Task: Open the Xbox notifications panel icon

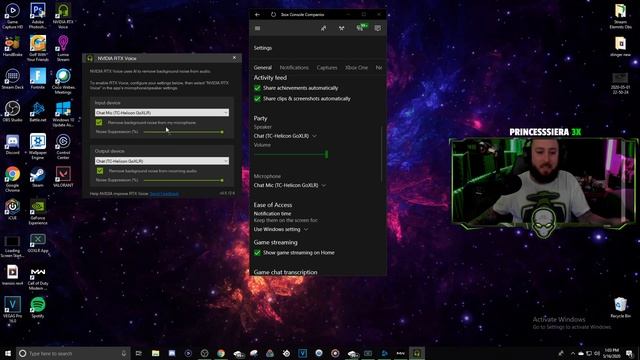Action: click(x=378, y=28)
